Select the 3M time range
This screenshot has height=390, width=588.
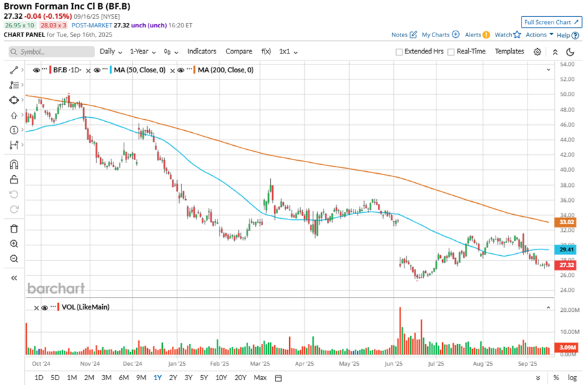point(107,378)
